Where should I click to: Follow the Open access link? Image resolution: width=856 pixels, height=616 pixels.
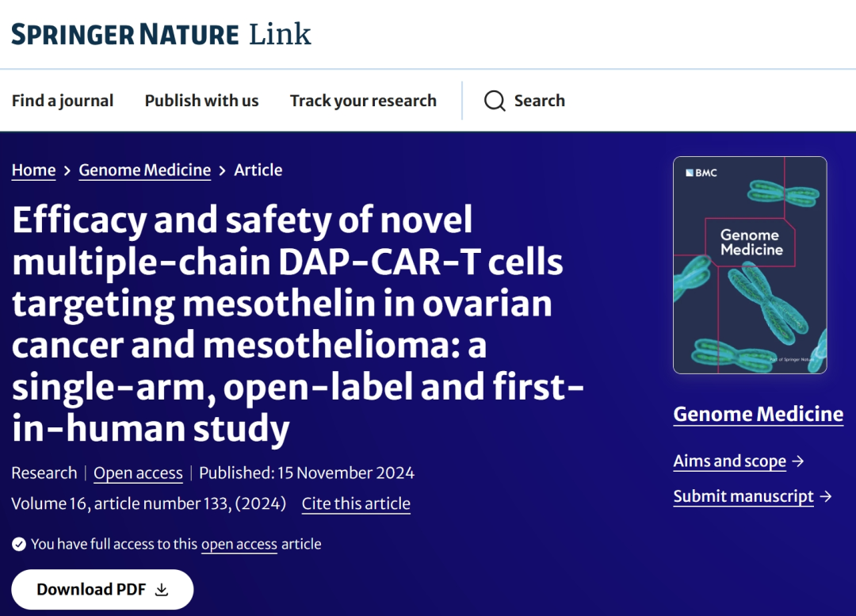(x=138, y=473)
